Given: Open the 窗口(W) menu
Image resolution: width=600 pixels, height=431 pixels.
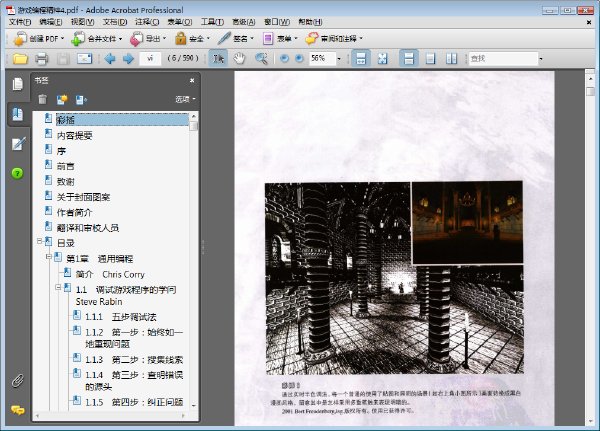Looking at the screenshot, I should [x=277, y=22].
